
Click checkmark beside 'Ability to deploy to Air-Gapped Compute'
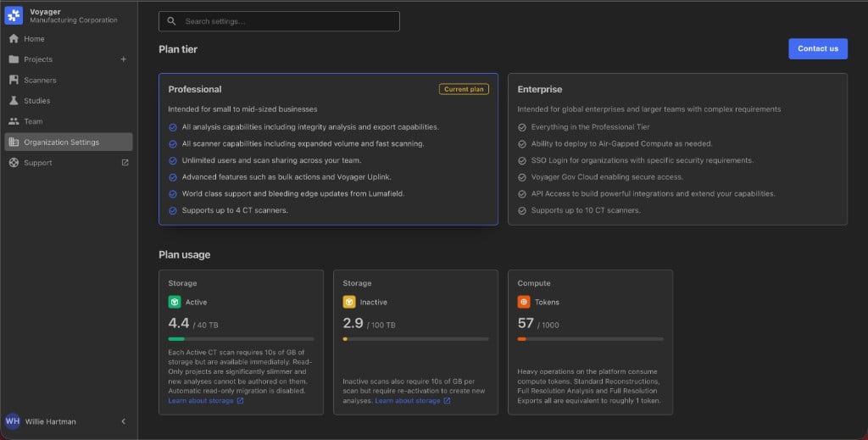click(x=522, y=144)
